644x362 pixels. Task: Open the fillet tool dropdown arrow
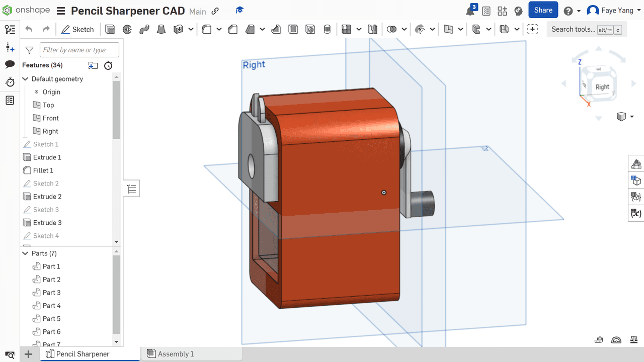click(219, 30)
